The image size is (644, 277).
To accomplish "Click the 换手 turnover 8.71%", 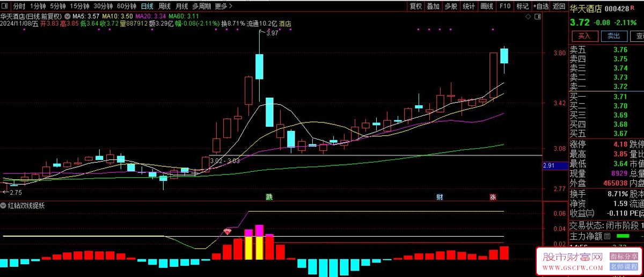I will click(x=618, y=194).
